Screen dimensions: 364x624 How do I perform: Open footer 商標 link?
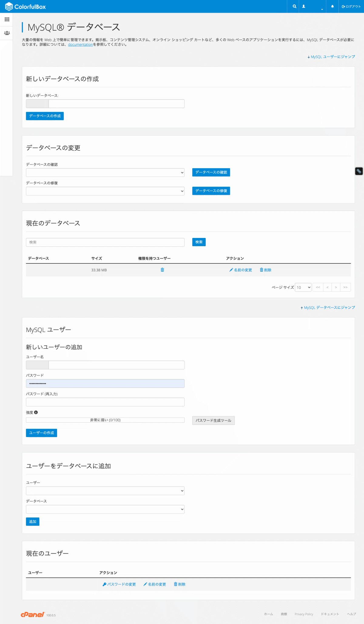point(284,614)
